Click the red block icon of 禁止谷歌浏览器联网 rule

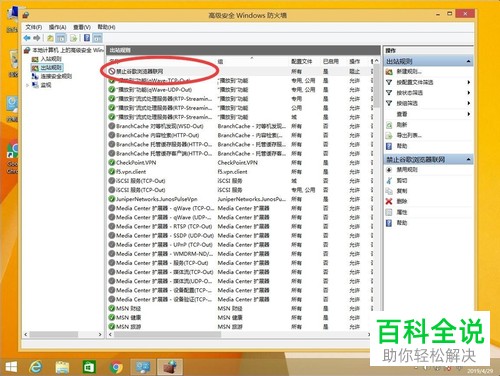pos(112,71)
